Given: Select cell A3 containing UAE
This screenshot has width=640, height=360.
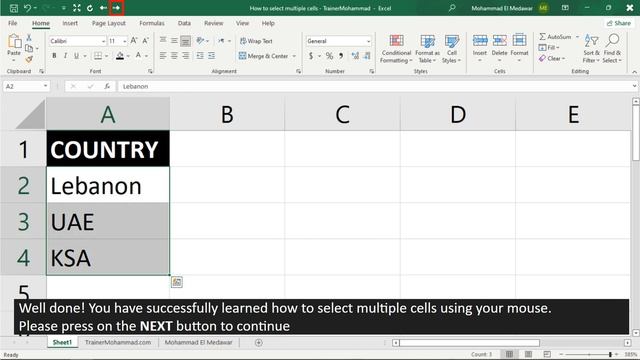Looking at the screenshot, I should point(108,221).
